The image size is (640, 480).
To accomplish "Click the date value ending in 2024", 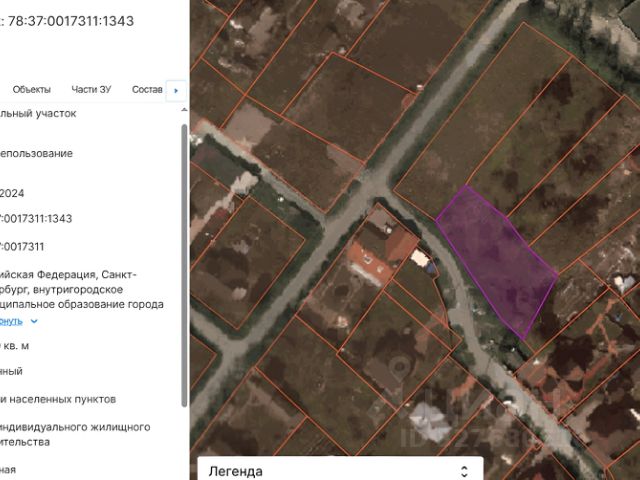I will point(12,193).
